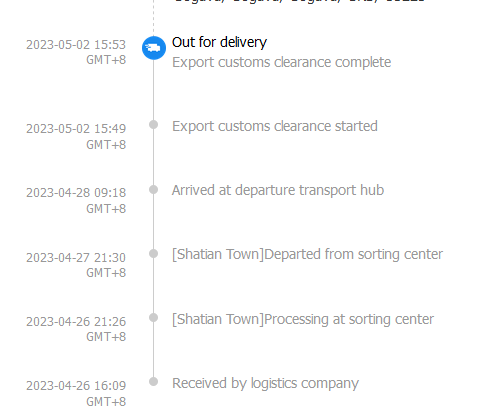
Task: Click the Received by logistics company text
Action: [265, 383]
